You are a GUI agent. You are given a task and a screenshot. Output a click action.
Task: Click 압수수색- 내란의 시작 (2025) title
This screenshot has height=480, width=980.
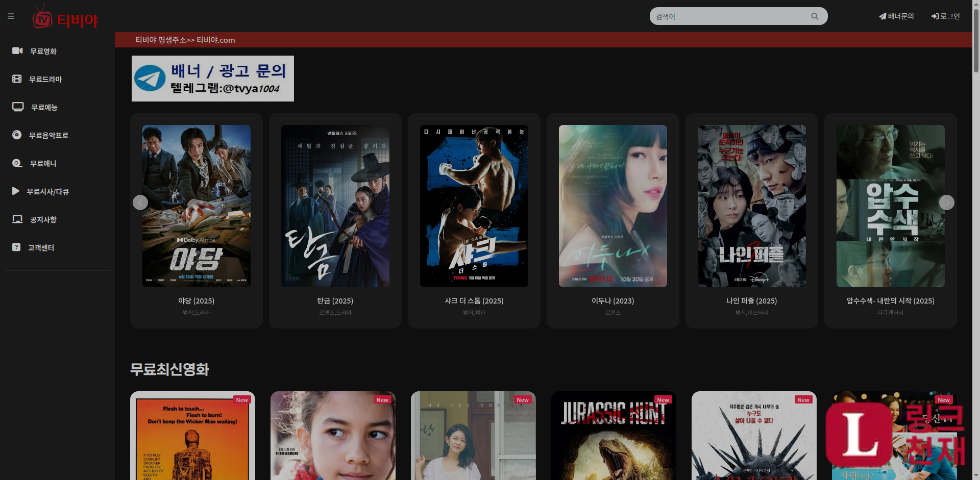[891, 301]
